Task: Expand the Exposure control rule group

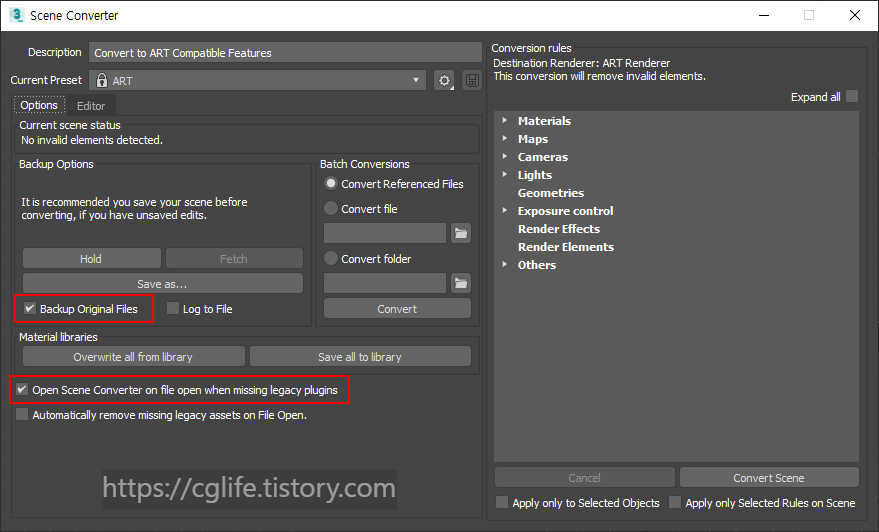Action: click(505, 210)
